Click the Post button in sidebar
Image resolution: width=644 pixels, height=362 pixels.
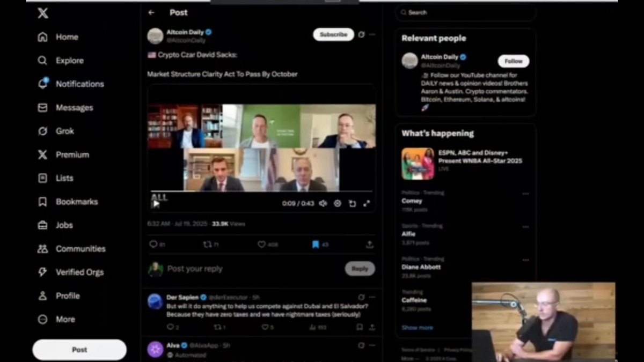(x=79, y=350)
